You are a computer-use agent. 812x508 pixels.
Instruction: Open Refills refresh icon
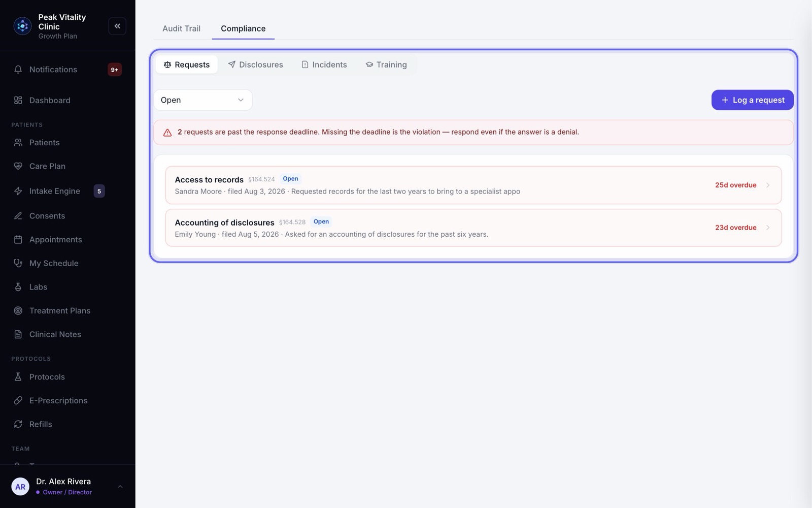tap(18, 424)
